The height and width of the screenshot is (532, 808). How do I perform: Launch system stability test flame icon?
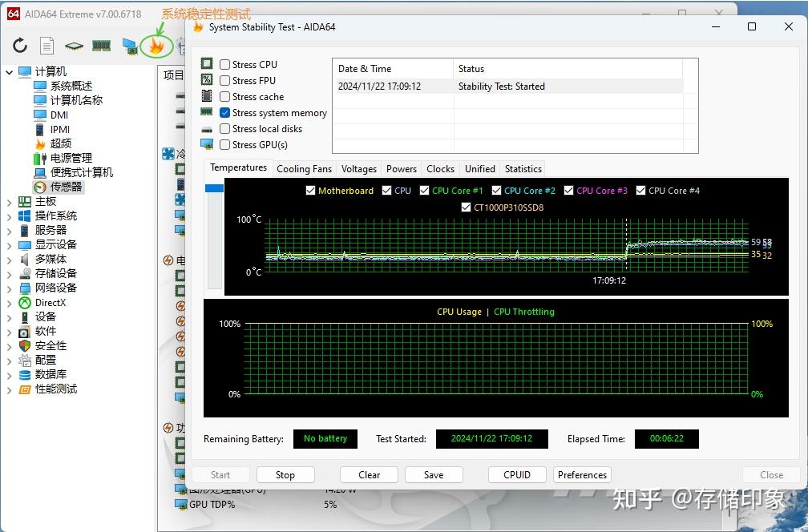156,46
